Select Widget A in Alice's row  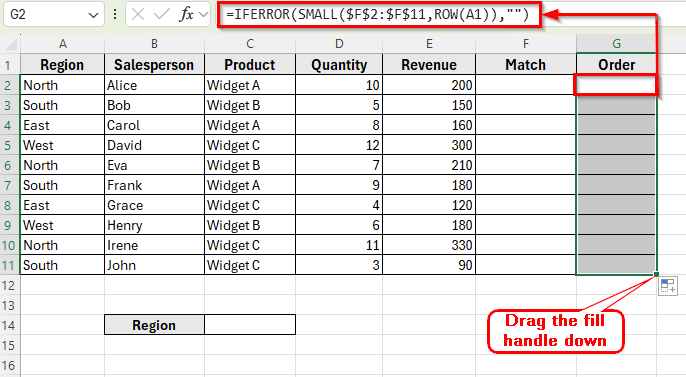coord(250,85)
